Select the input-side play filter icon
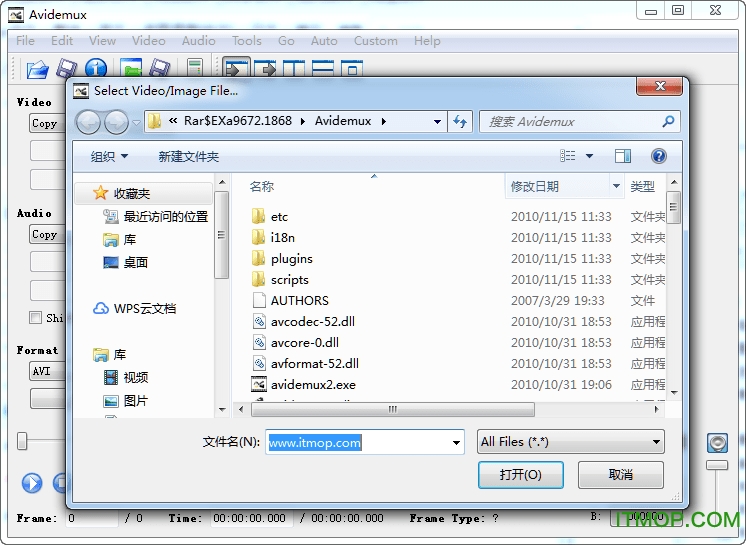 pyautogui.click(x=236, y=68)
